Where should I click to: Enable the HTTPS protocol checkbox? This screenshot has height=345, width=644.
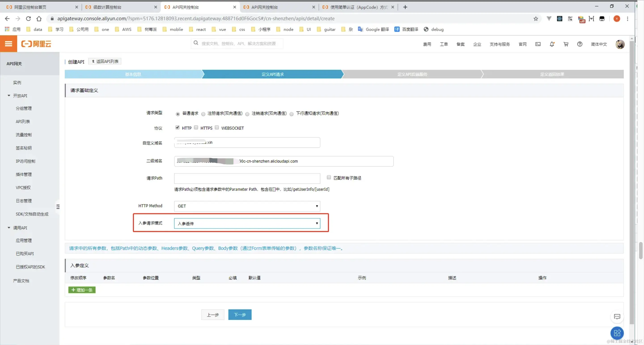coord(196,127)
